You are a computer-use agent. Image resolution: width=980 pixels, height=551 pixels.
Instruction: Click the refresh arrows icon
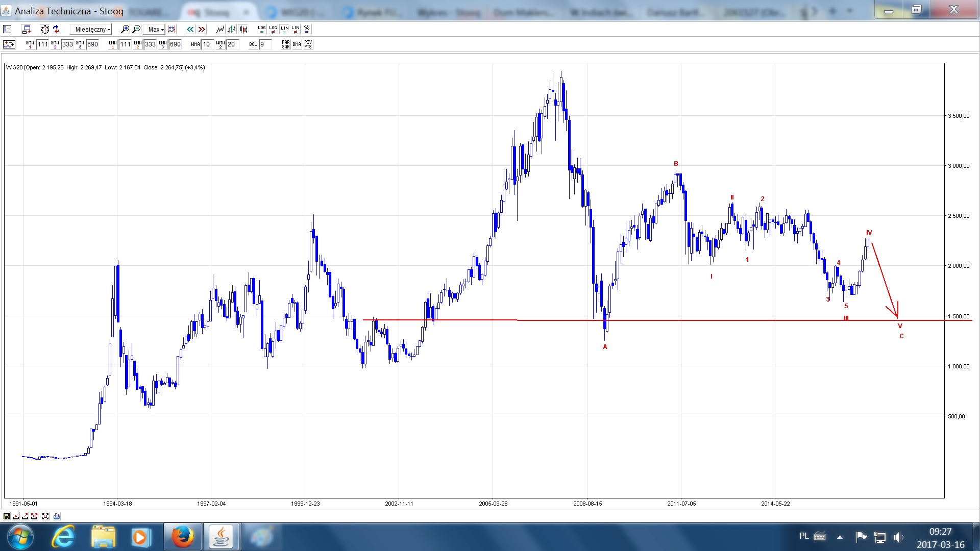56,30
